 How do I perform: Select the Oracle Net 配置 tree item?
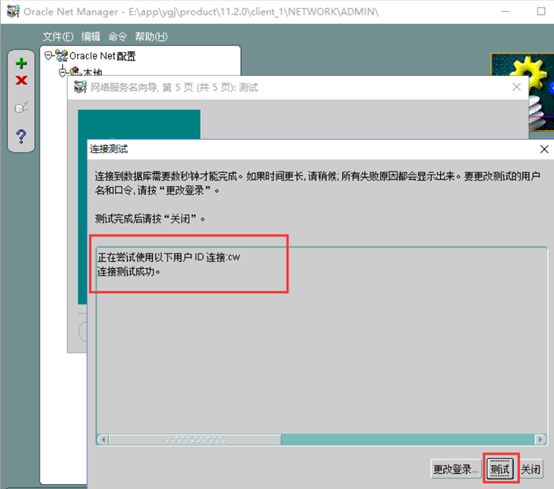[x=102, y=56]
